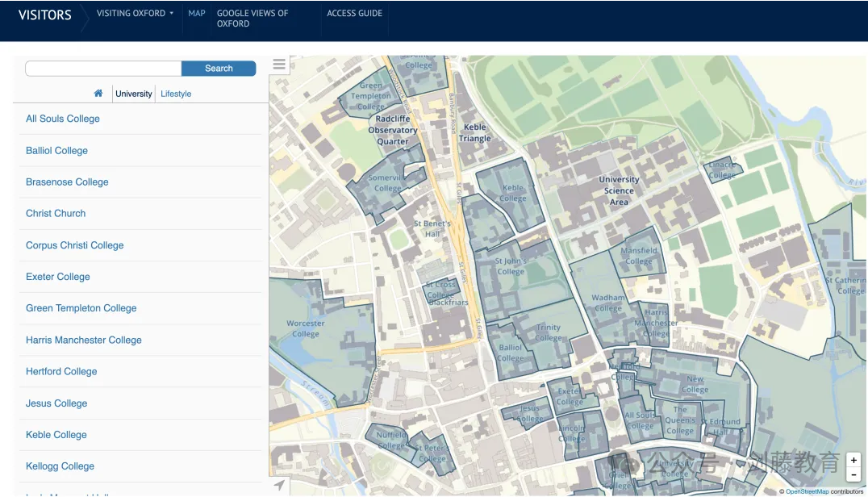
Task: Click Somerville College on the map
Action: point(387,182)
